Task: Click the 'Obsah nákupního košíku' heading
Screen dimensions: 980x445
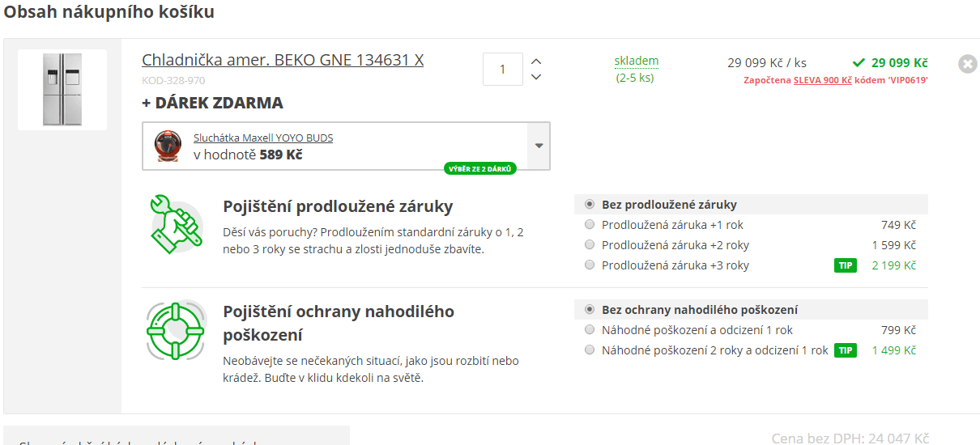Action: (109, 12)
